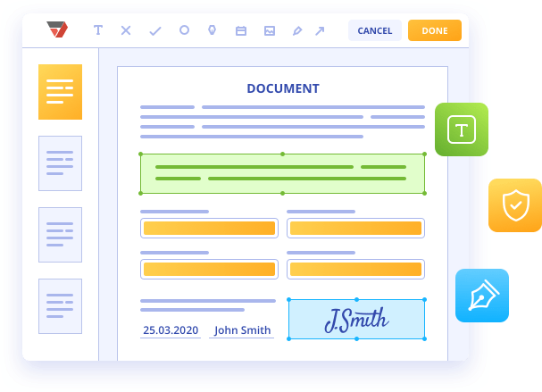Click the 25.03.2020 date field

point(171,329)
